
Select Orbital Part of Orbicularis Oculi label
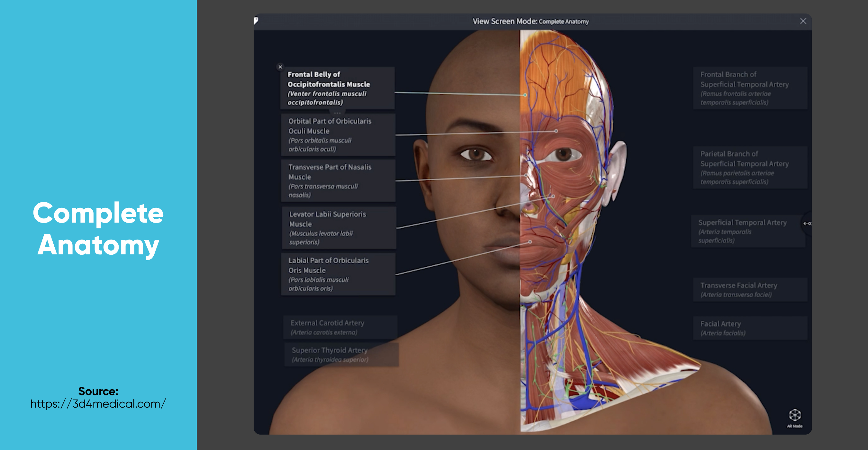click(338, 135)
